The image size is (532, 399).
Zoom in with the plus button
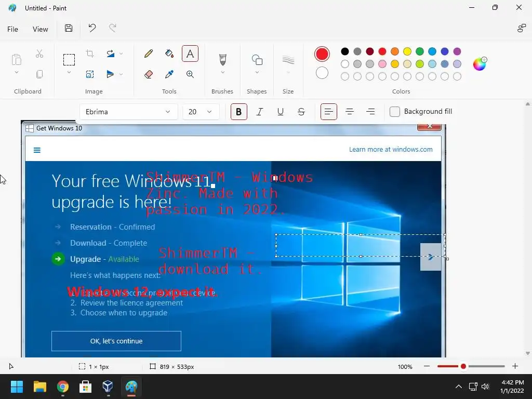(515, 366)
